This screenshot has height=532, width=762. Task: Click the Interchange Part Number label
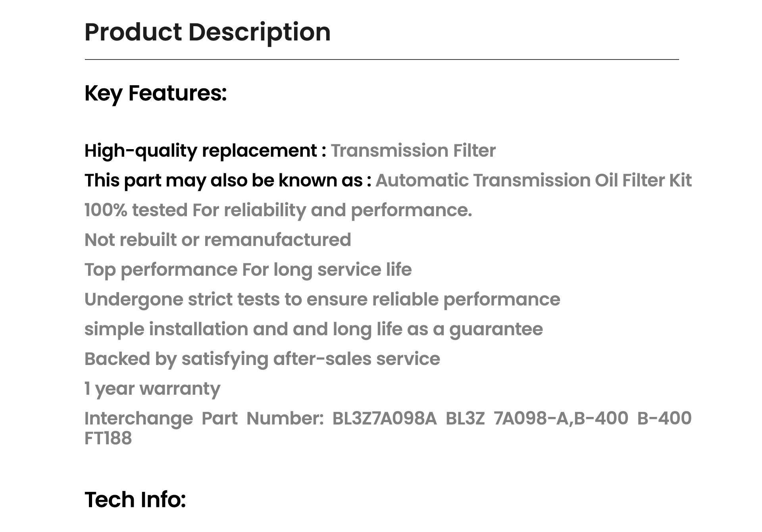(204, 418)
